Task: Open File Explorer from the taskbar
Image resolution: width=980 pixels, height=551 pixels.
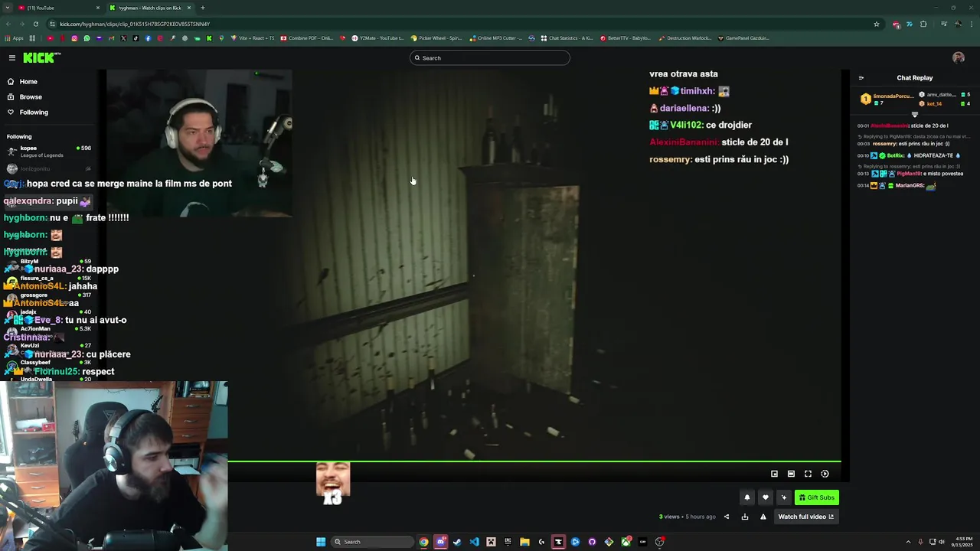Action: [x=524, y=542]
